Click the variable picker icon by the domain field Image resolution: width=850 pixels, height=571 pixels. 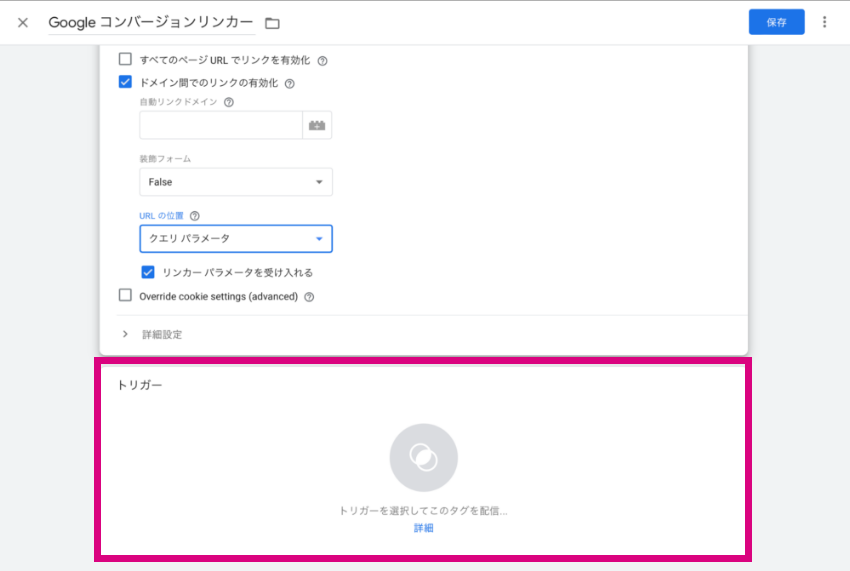317,125
